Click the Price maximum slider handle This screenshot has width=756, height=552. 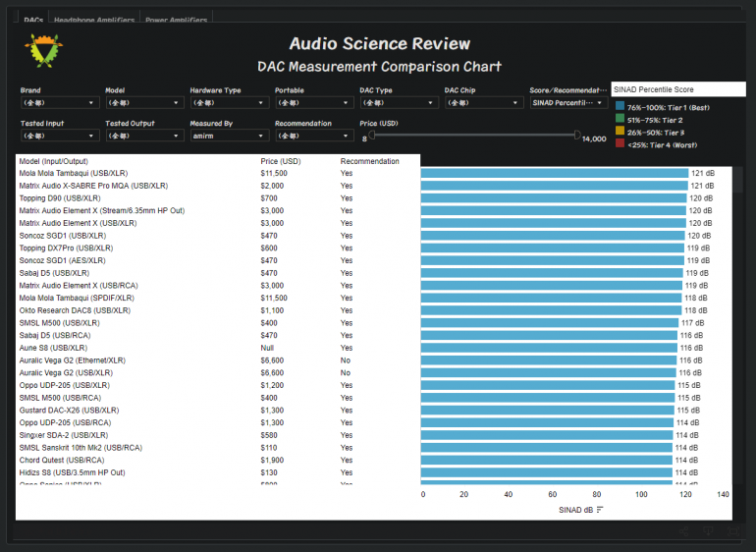[x=577, y=136]
